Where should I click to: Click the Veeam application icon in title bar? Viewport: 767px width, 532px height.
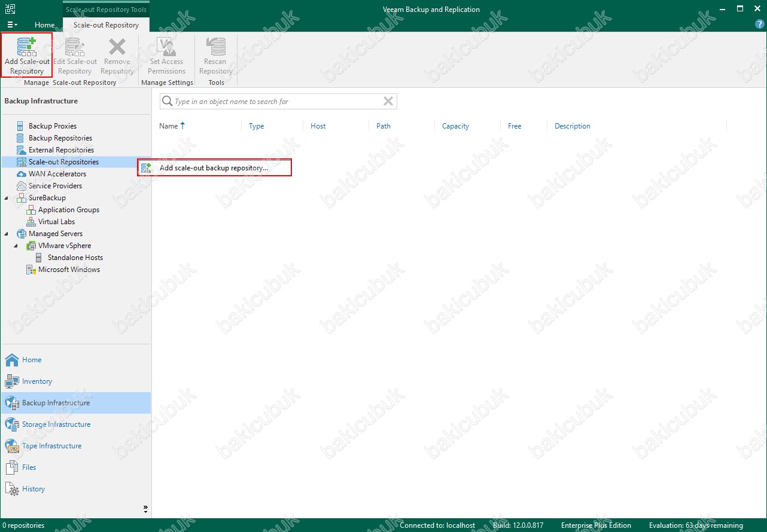[x=10, y=9]
